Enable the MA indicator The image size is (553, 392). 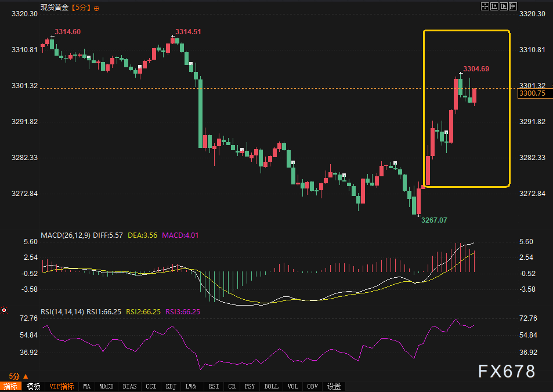click(x=86, y=386)
